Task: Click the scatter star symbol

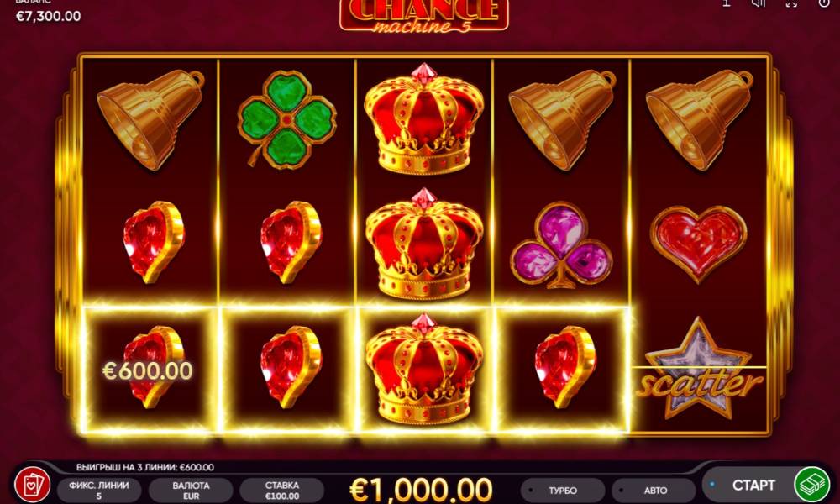Action: [x=699, y=370]
